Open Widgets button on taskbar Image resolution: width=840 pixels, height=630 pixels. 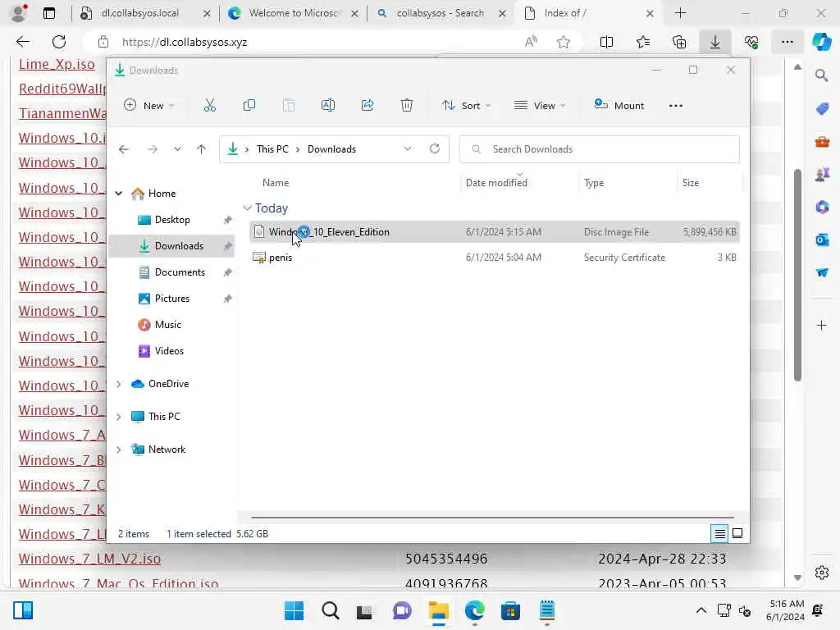(23, 610)
